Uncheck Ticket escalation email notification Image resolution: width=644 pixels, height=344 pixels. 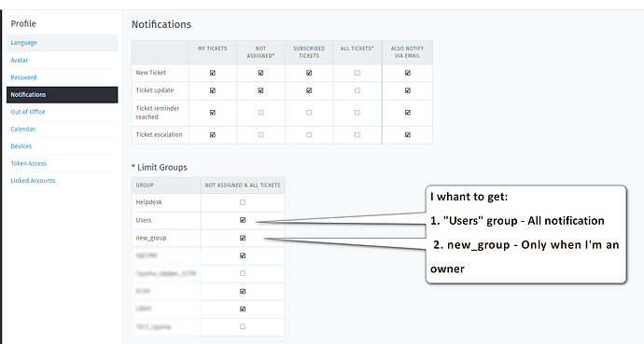408,135
